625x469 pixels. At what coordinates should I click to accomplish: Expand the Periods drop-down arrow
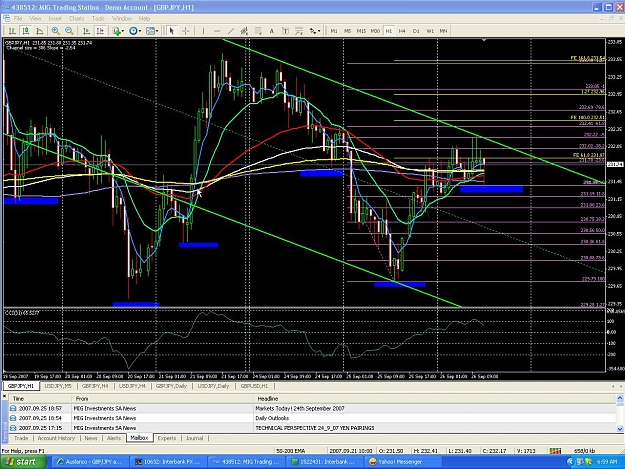(140, 31)
